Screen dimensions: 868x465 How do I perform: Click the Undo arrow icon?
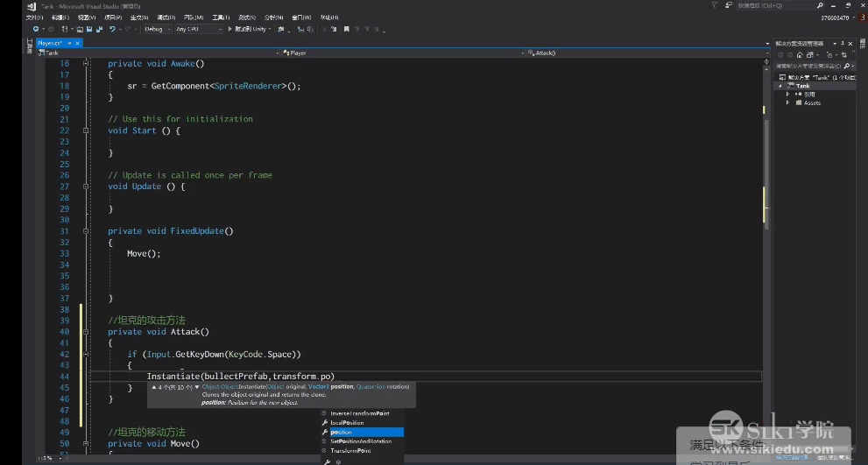(x=112, y=29)
